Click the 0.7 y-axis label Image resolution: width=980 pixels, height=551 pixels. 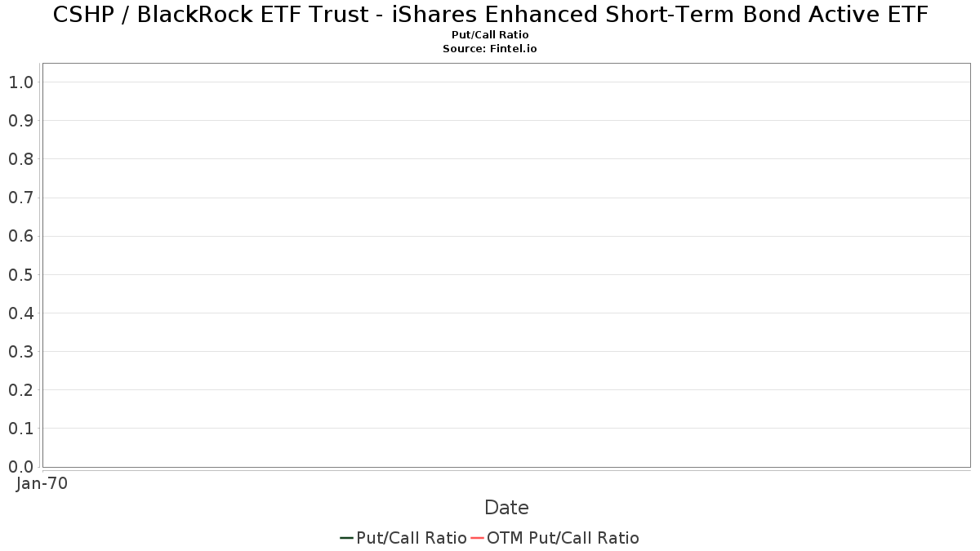(x=21, y=198)
